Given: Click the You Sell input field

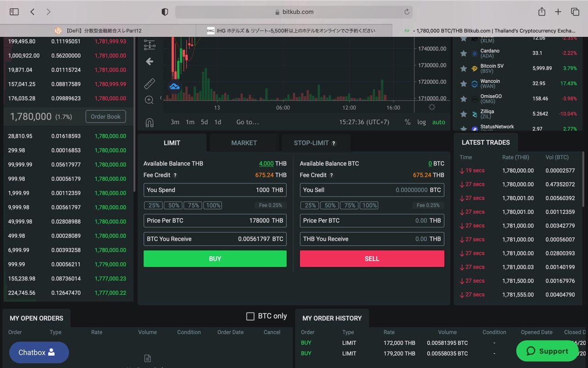Looking at the screenshot, I should pyautogui.click(x=372, y=190).
